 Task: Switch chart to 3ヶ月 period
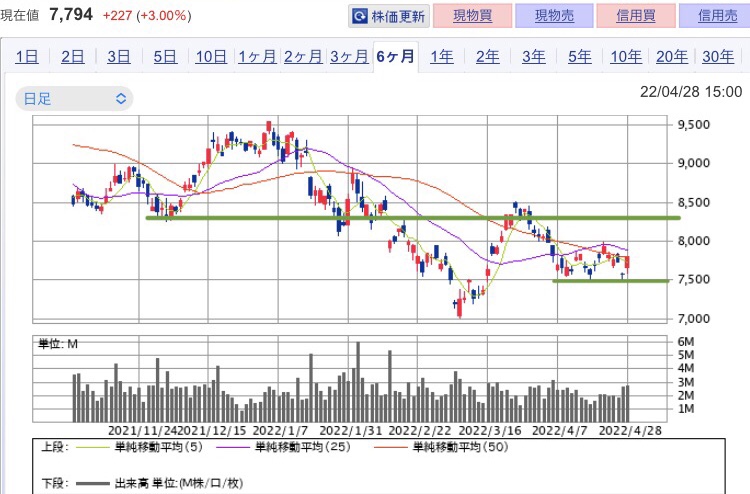coord(349,57)
